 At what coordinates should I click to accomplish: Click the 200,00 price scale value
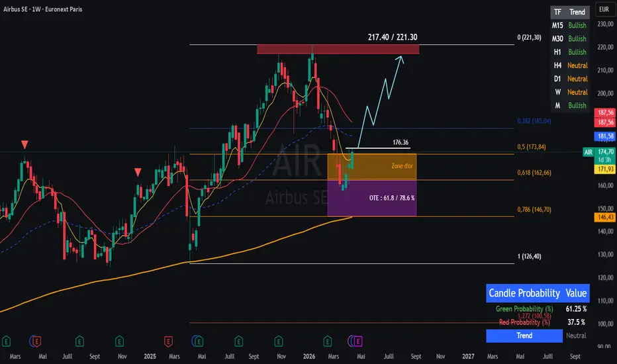tap(605, 93)
